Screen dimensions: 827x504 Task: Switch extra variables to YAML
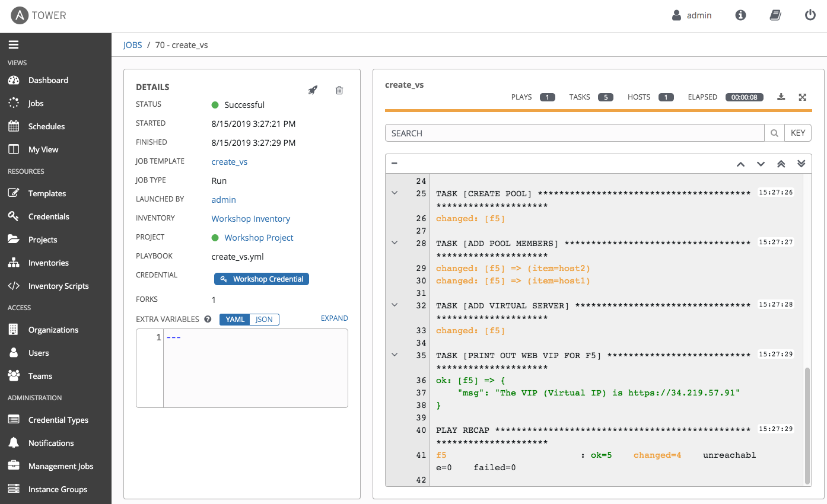point(235,320)
